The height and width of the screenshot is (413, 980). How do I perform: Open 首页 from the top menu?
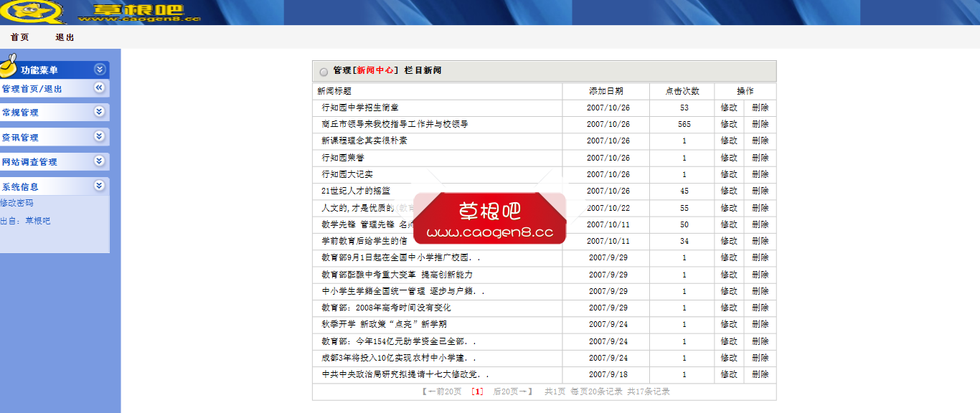pos(19,37)
